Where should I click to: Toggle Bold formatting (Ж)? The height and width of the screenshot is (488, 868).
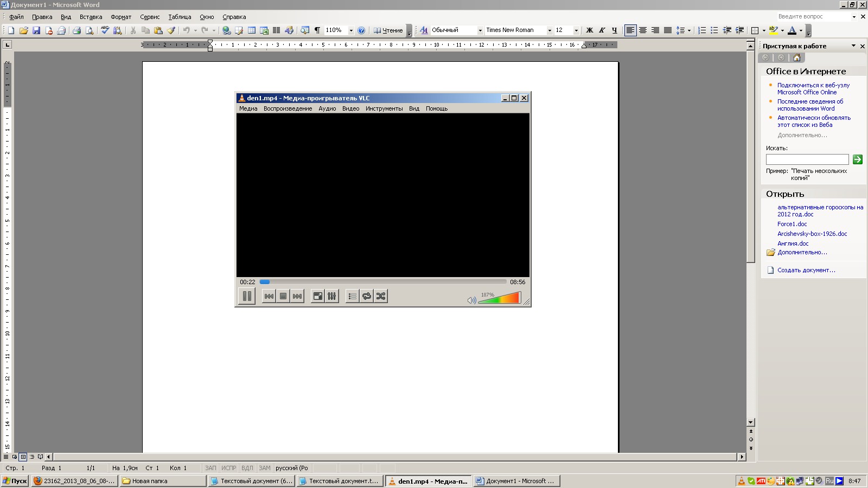(589, 30)
